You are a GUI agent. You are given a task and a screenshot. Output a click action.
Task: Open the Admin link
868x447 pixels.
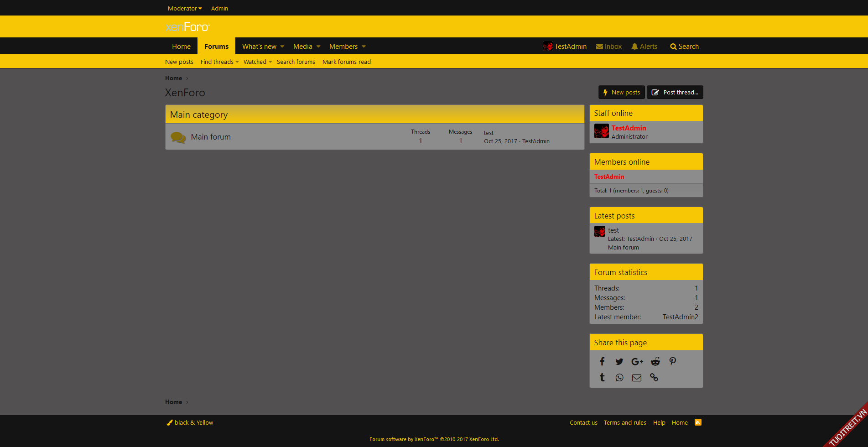point(219,8)
